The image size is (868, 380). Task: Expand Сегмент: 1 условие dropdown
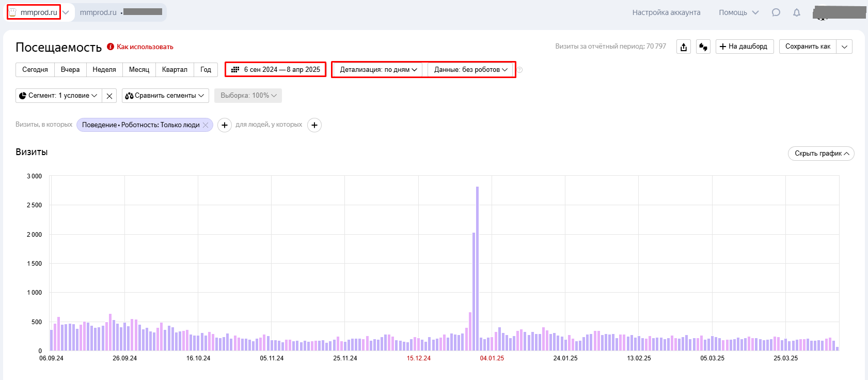58,96
